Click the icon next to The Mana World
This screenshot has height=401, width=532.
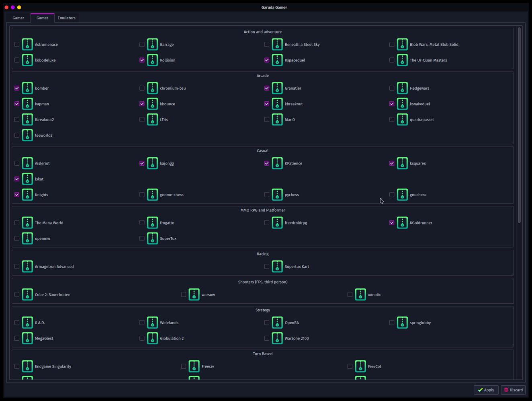click(x=27, y=223)
